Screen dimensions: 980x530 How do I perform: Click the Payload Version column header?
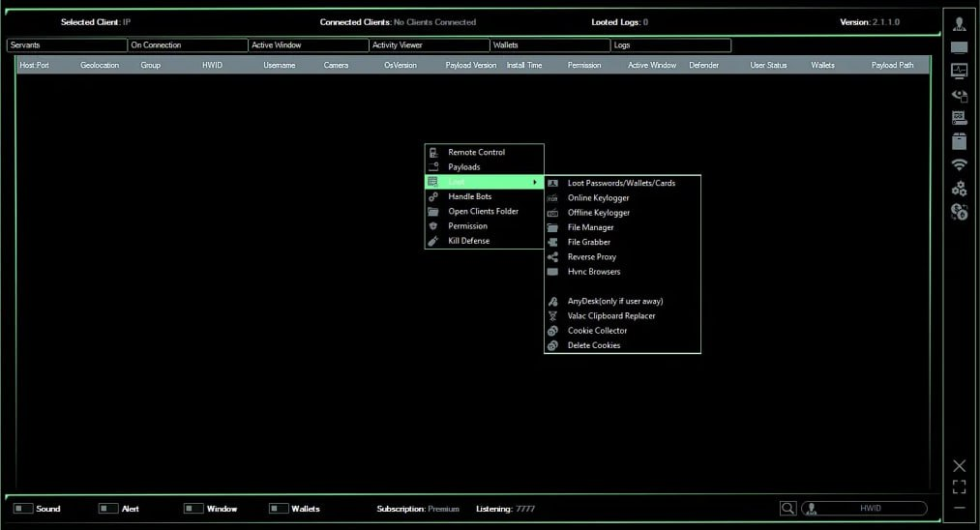click(x=470, y=65)
